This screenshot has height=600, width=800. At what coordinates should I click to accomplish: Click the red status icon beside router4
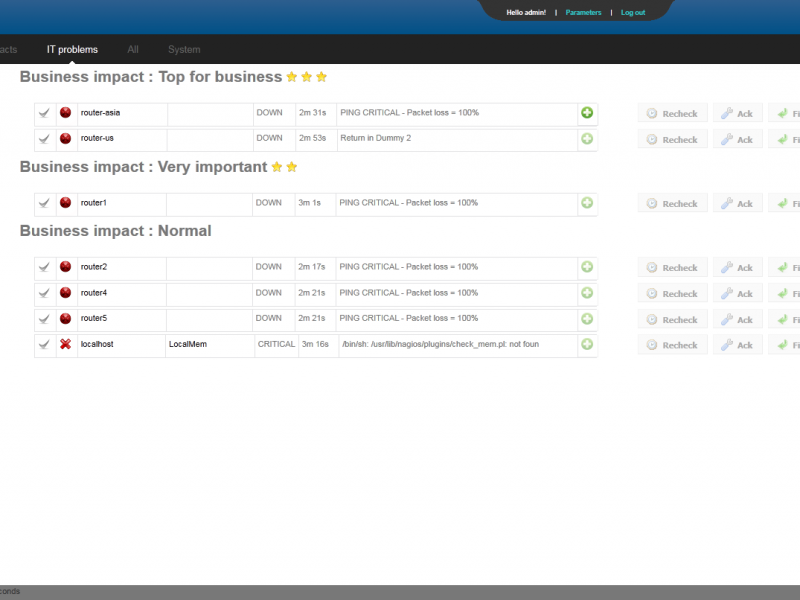(66, 293)
